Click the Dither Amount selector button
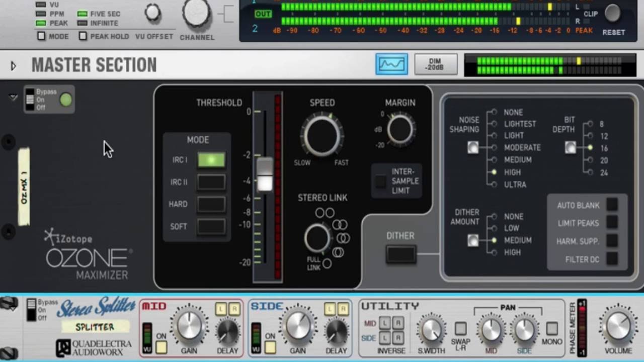644x362 pixels. (x=473, y=240)
